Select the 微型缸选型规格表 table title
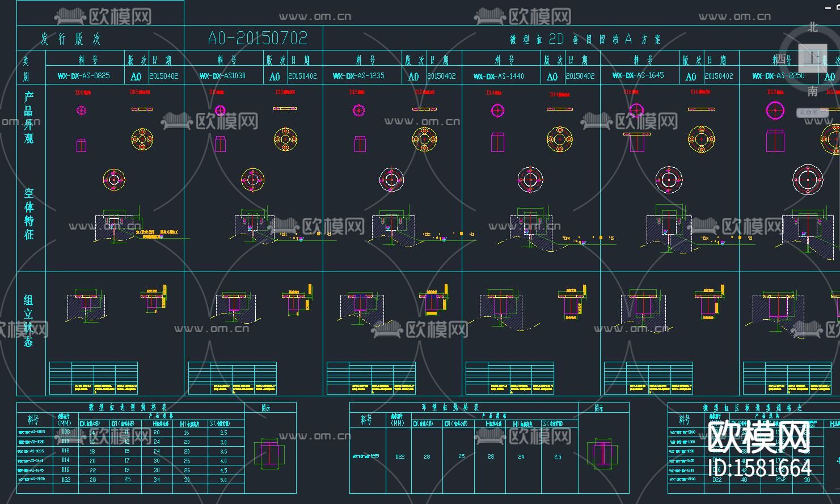This screenshot has width=840, height=504. point(128,407)
